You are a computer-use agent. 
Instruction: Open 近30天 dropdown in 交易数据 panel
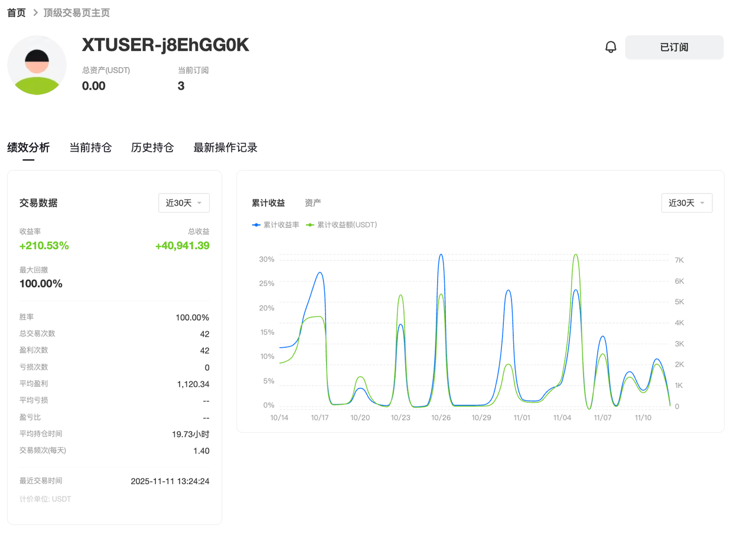click(x=184, y=203)
